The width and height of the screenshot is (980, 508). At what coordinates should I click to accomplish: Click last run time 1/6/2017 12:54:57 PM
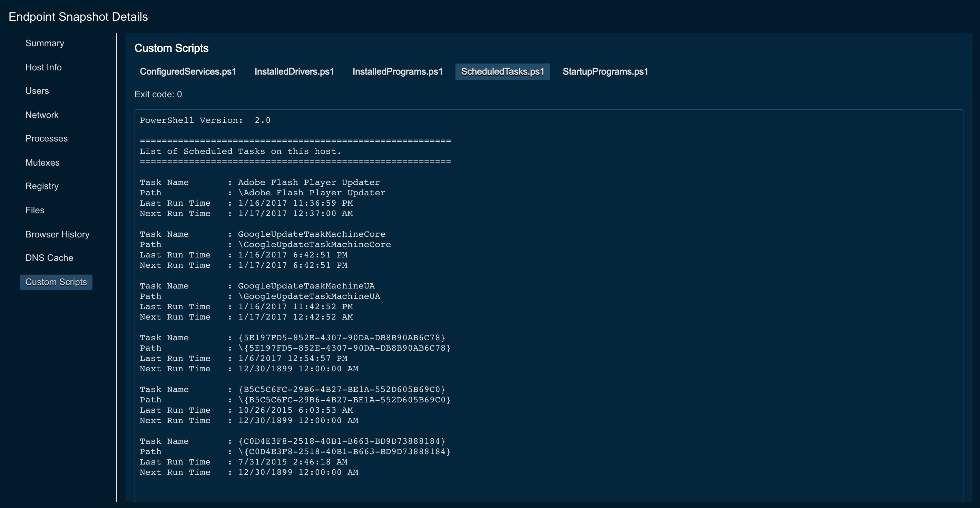click(x=293, y=358)
